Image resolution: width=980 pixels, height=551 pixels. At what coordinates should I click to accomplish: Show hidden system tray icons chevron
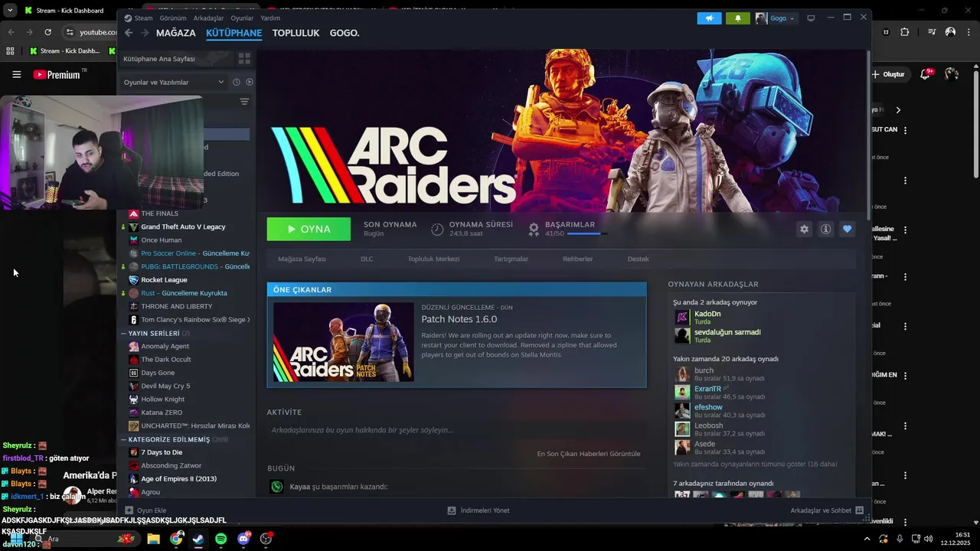tap(867, 539)
